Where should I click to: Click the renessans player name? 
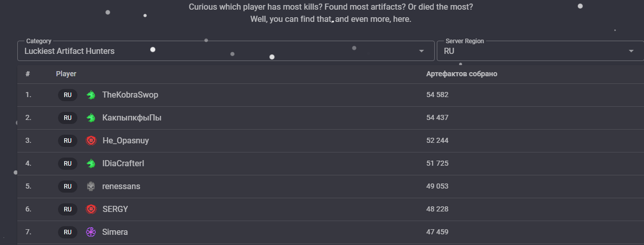click(x=121, y=187)
